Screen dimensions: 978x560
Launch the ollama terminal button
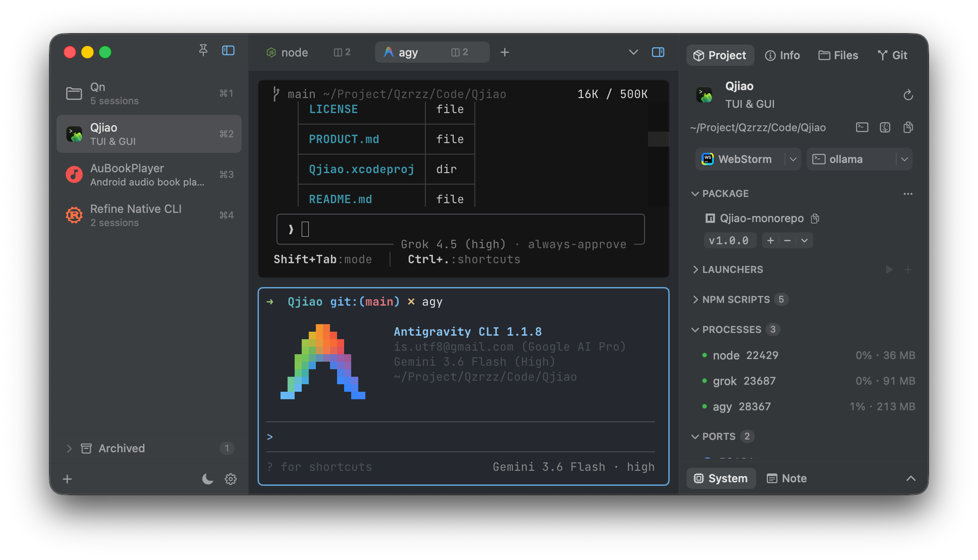click(x=851, y=159)
